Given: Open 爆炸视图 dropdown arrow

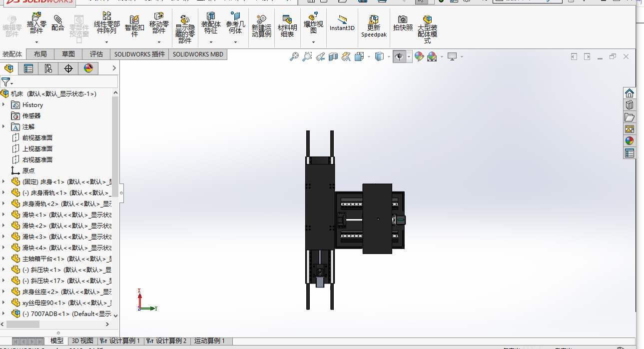Looking at the screenshot, I should (313, 42).
